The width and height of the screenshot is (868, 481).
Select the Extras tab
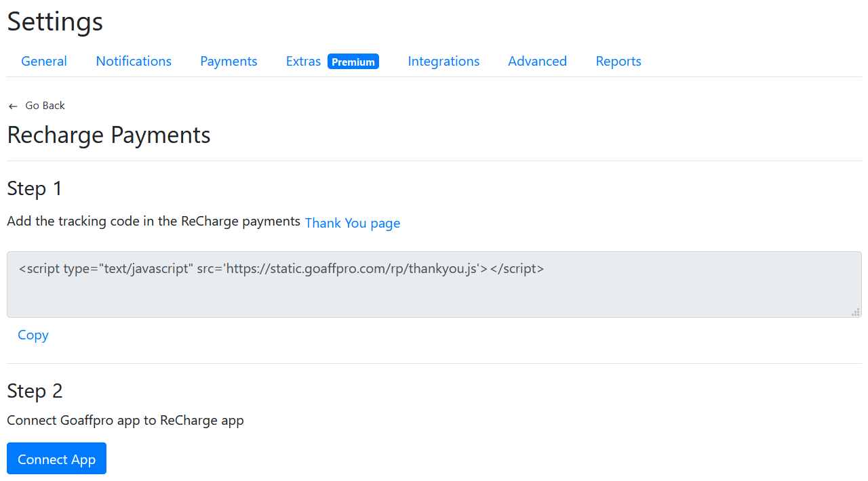click(303, 61)
